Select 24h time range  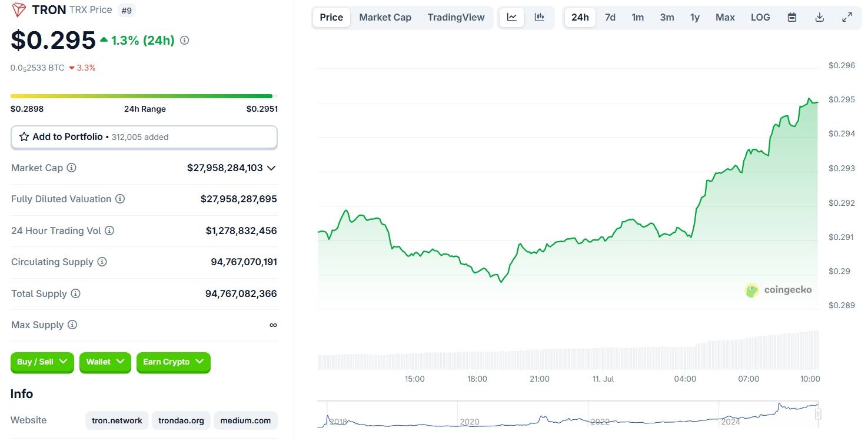coord(580,18)
